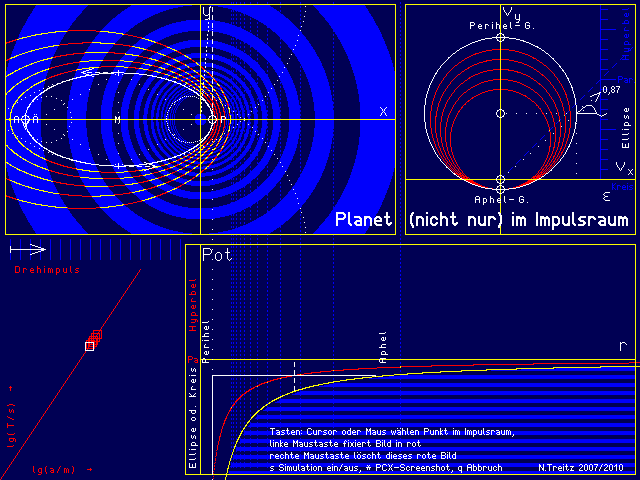This screenshot has width=640, height=480.
Task: Select the center circle in momentum space
Action: 500,115
